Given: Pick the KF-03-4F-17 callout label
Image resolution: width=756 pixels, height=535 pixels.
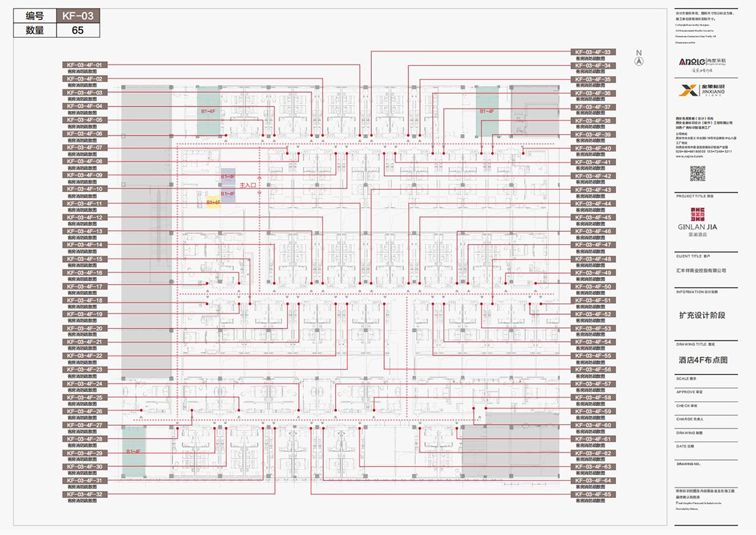Looking at the screenshot, I should click(x=85, y=287).
